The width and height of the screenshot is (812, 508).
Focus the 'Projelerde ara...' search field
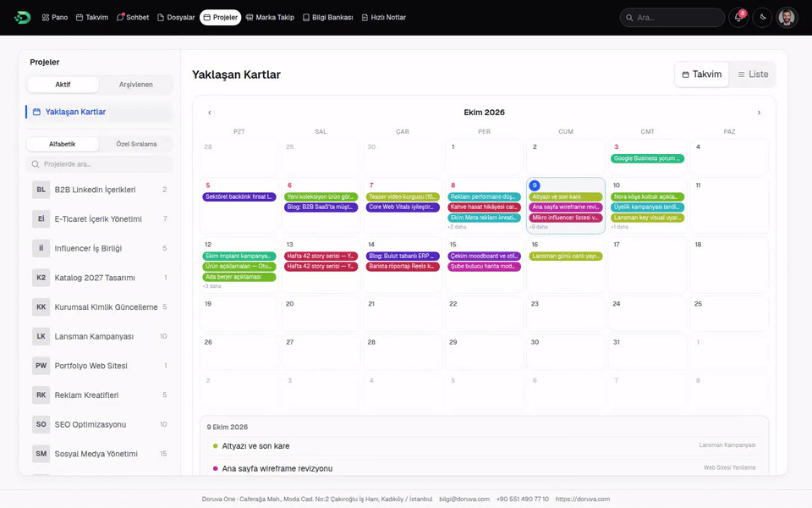click(x=100, y=164)
